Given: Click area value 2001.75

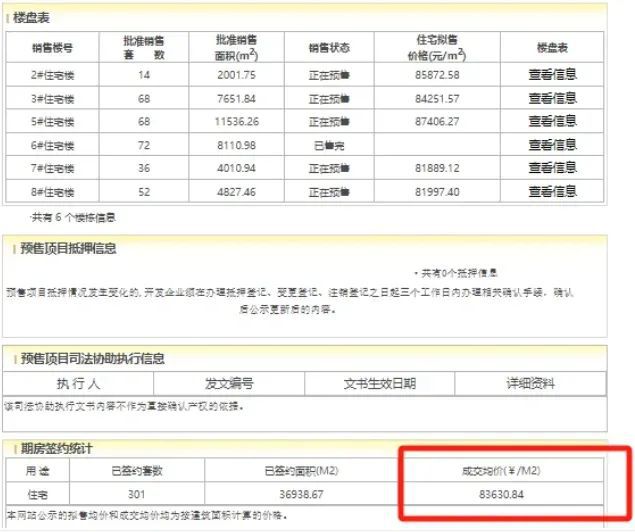Looking at the screenshot, I should [237, 75].
